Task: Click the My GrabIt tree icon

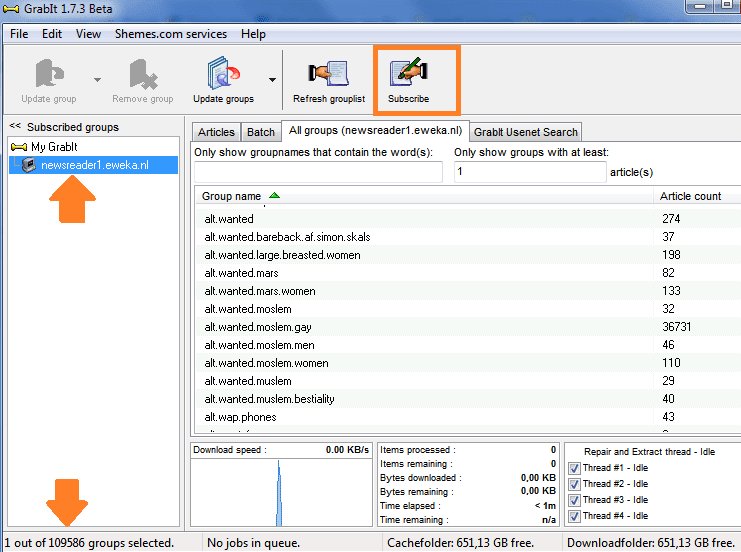Action: [19, 147]
